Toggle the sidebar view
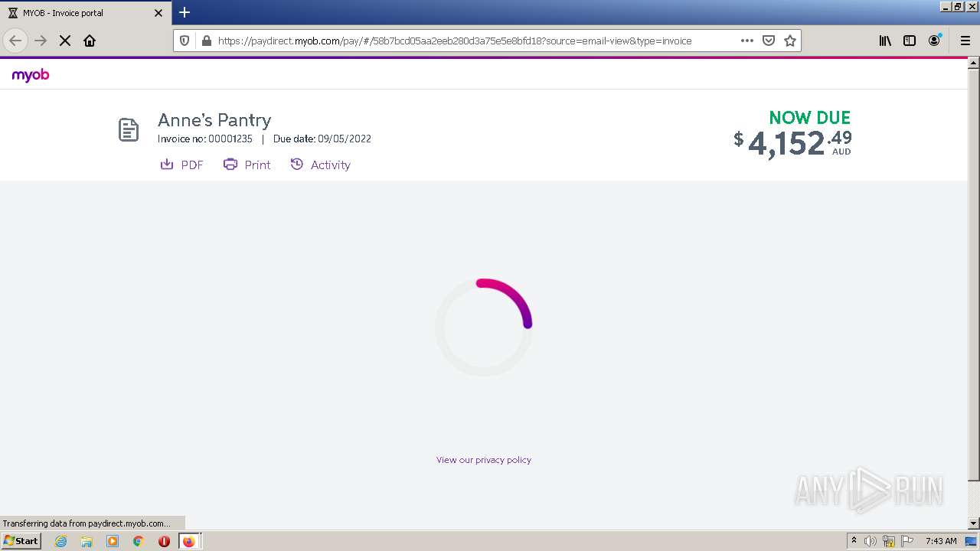The height and width of the screenshot is (551, 980). point(910,41)
